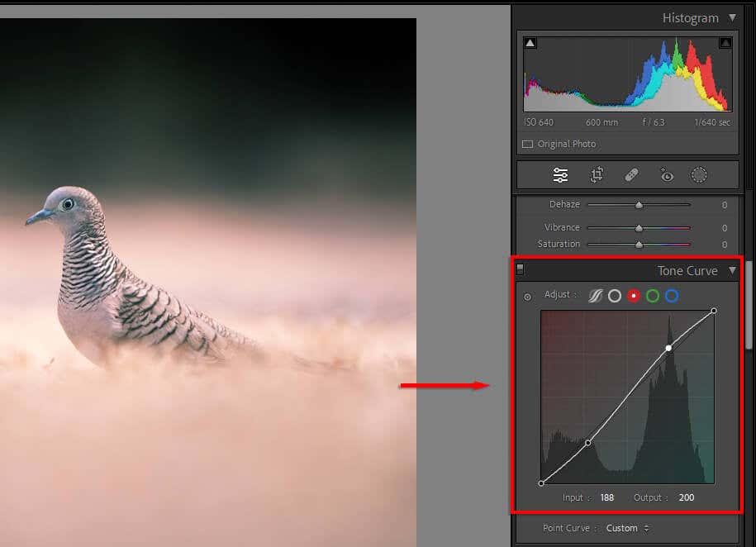Screen dimensions: 756x547
Task: Select the Edit sliders tool icon
Action: click(560, 175)
